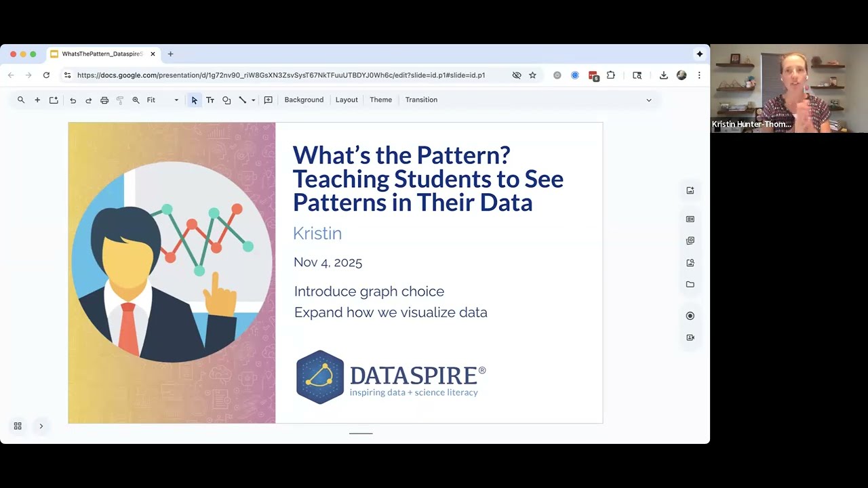Open the filmstrip grid view
The height and width of the screenshot is (488, 868).
[x=18, y=426]
